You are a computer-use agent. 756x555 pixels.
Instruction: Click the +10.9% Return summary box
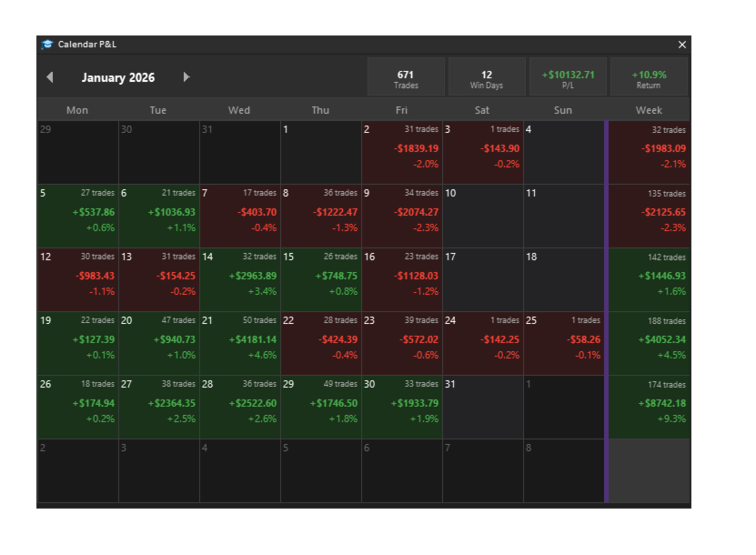pos(649,77)
